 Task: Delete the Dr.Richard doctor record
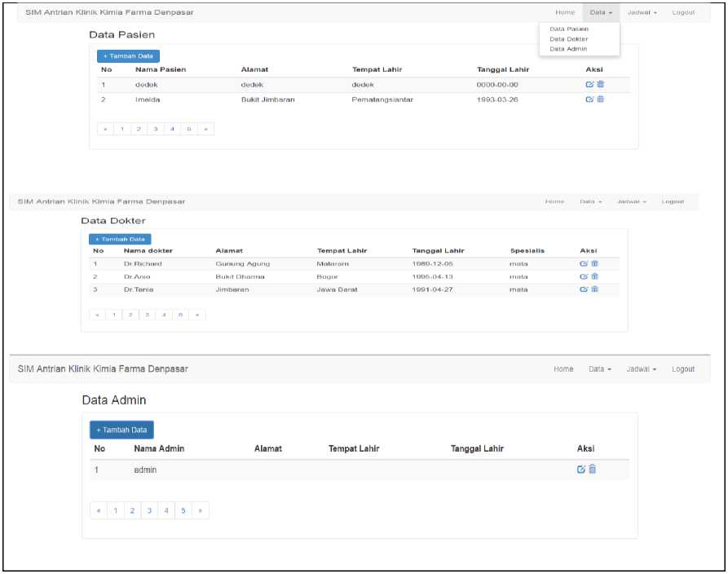(x=594, y=263)
